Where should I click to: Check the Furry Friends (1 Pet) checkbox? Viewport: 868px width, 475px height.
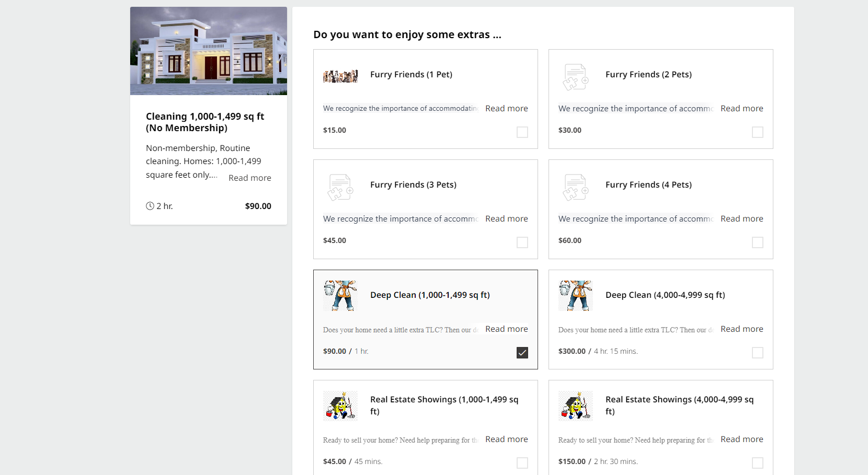tap(522, 132)
